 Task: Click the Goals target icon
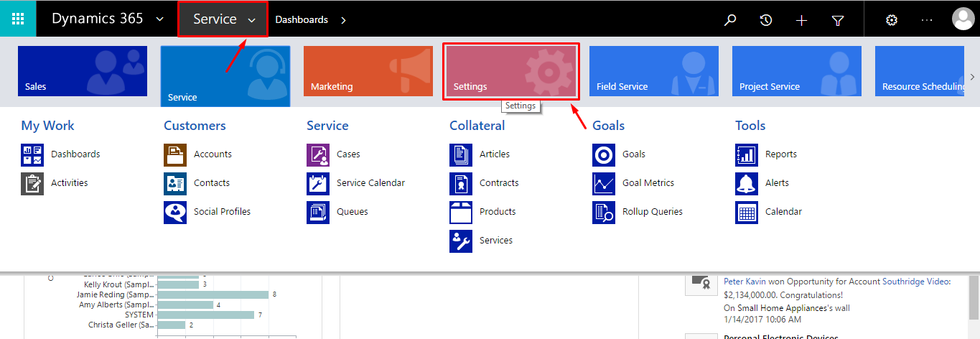[x=604, y=154]
